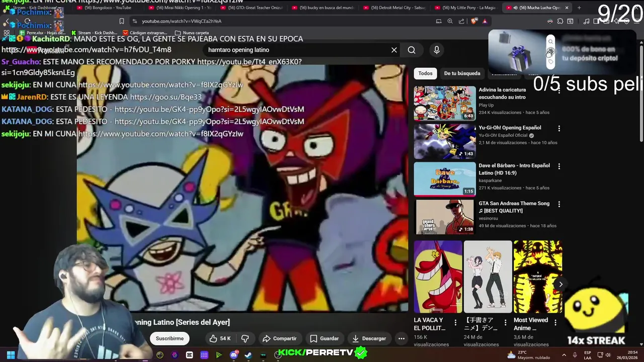
Task: Click the taskbar microphone tray icon
Action: coord(575,355)
